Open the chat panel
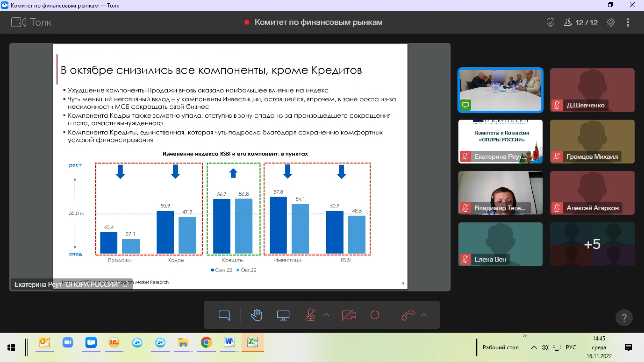The image size is (644, 362). coord(224,315)
